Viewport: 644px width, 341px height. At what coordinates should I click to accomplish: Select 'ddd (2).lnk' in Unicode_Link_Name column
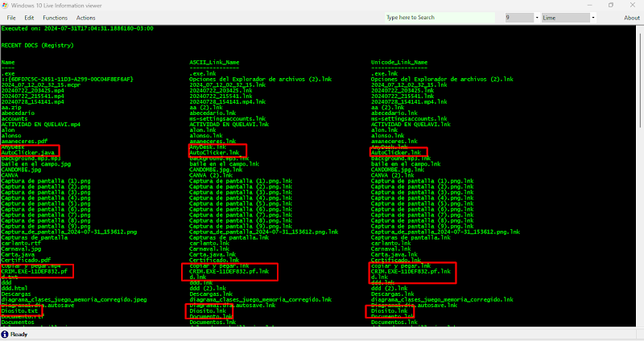[390, 288]
